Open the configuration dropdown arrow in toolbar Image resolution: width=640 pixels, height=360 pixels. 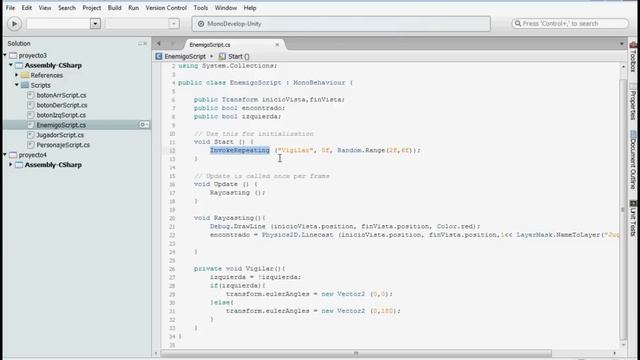95,24
